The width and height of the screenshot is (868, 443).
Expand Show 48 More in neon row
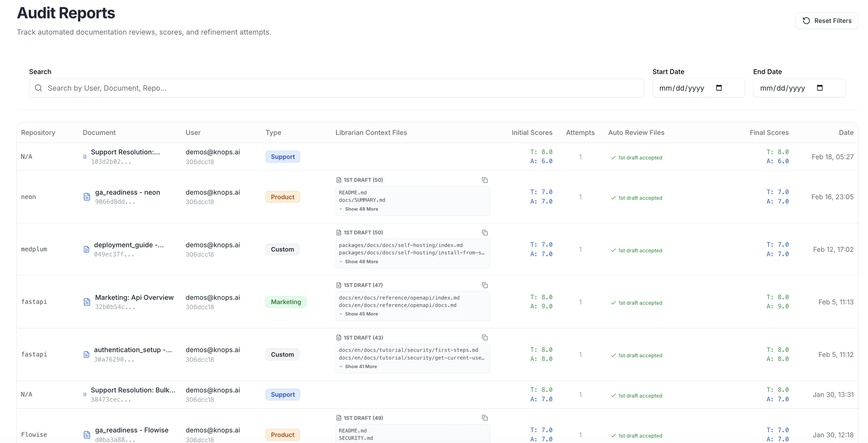pos(358,209)
